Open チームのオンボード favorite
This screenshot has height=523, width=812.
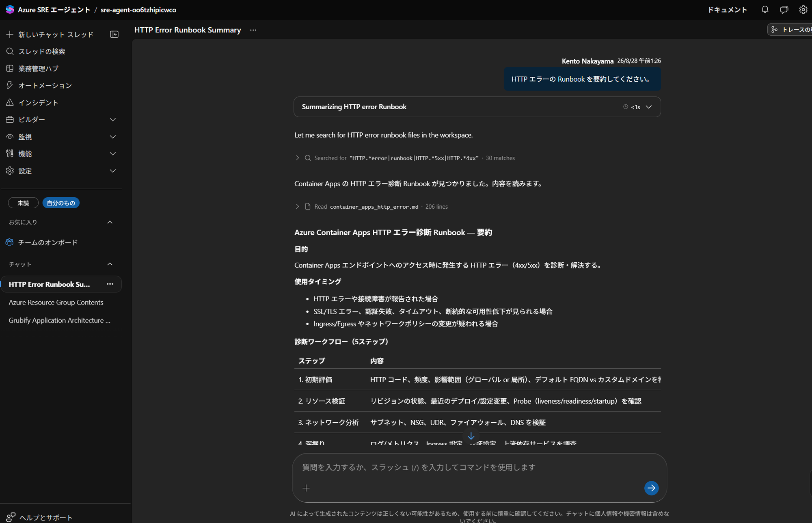pyautogui.click(x=48, y=242)
